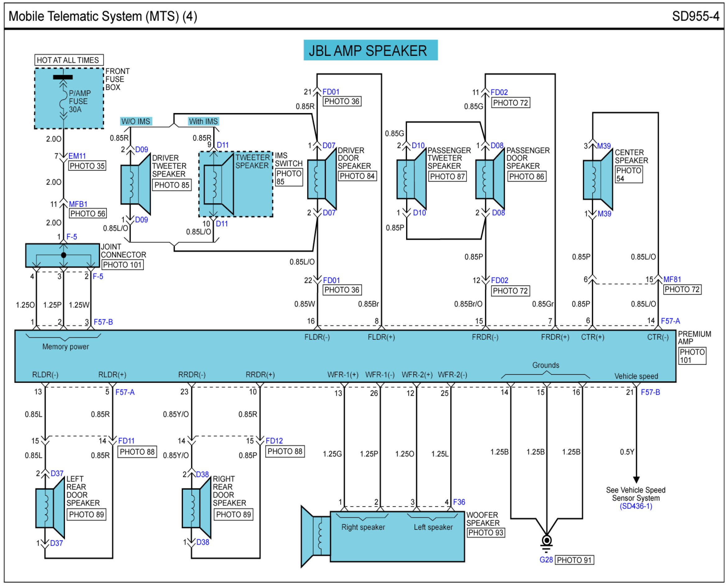Click the PHOTO 101 box under Joint Connector
The height and width of the screenshot is (586, 728).
pos(122,265)
